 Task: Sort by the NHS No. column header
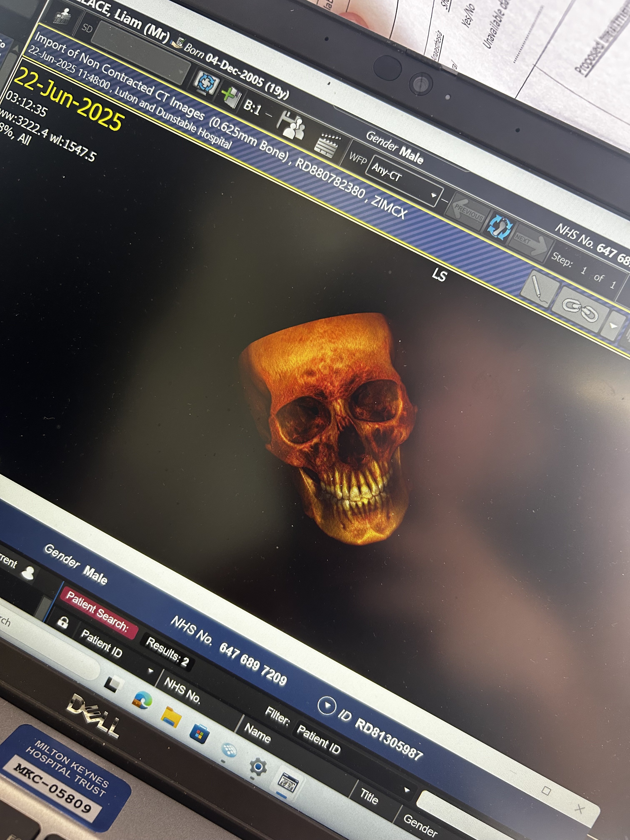pyautogui.click(x=182, y=691)
